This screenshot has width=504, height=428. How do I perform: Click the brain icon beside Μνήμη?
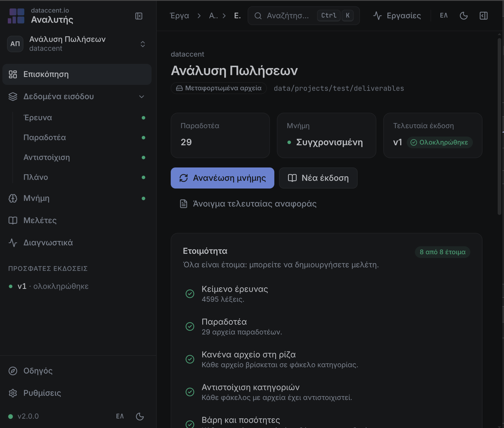click(13, 198)
